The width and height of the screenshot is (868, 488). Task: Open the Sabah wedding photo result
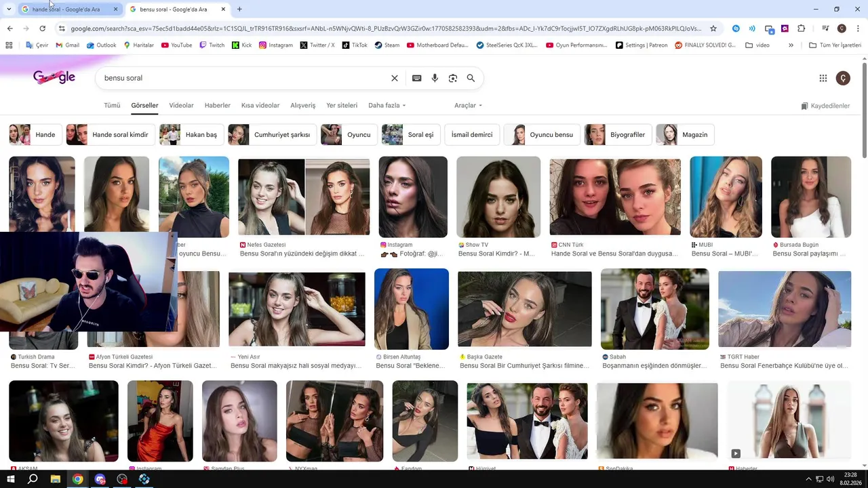pyautogui.click(x=655, y=309)
